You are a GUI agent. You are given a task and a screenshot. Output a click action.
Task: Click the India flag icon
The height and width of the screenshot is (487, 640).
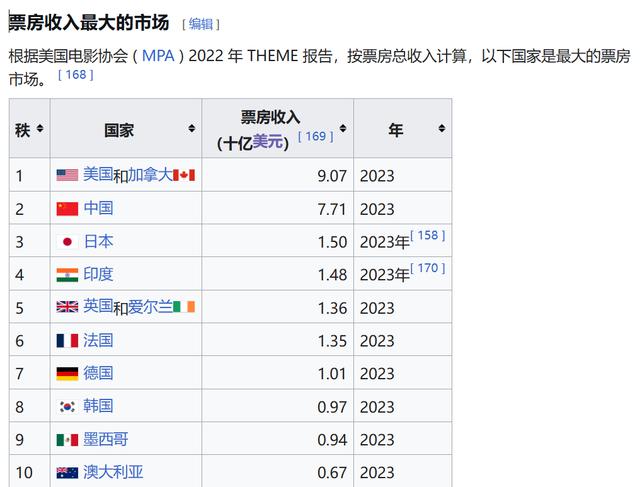[67, 275]
